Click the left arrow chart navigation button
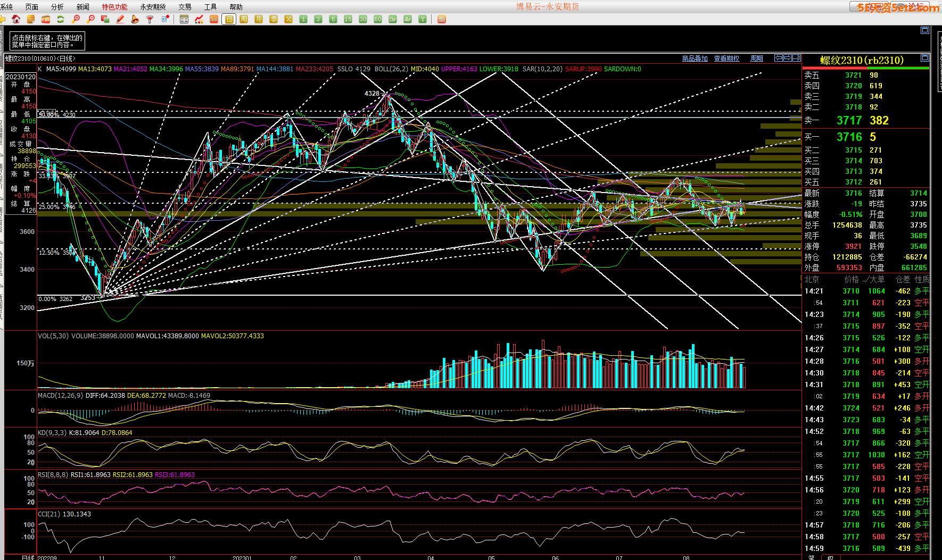 coord(779,58)
